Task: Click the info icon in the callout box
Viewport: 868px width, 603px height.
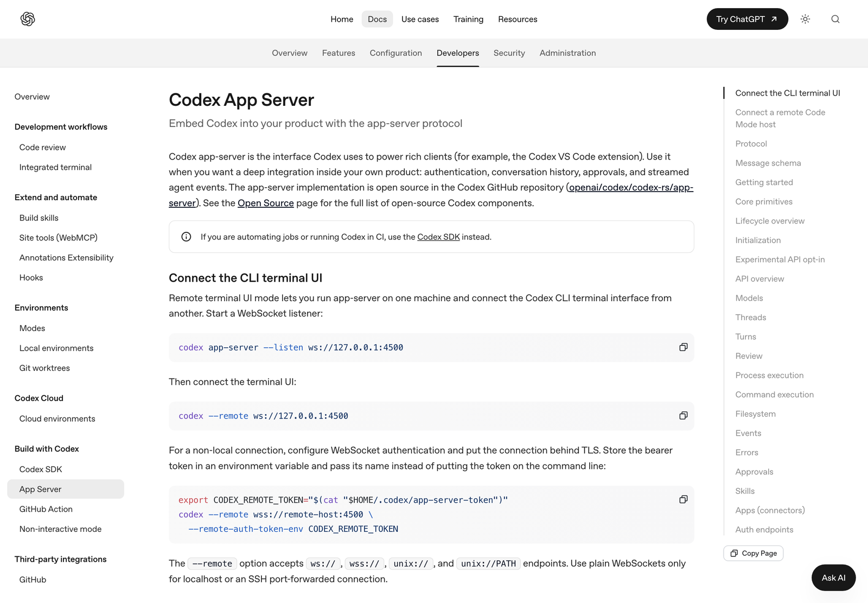Action: 186,237
